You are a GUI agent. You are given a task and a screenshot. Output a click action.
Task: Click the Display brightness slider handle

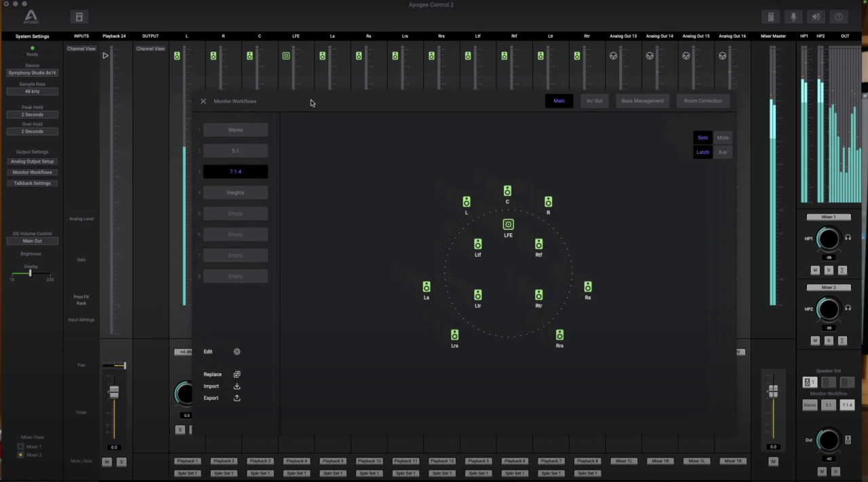(30, 273)
